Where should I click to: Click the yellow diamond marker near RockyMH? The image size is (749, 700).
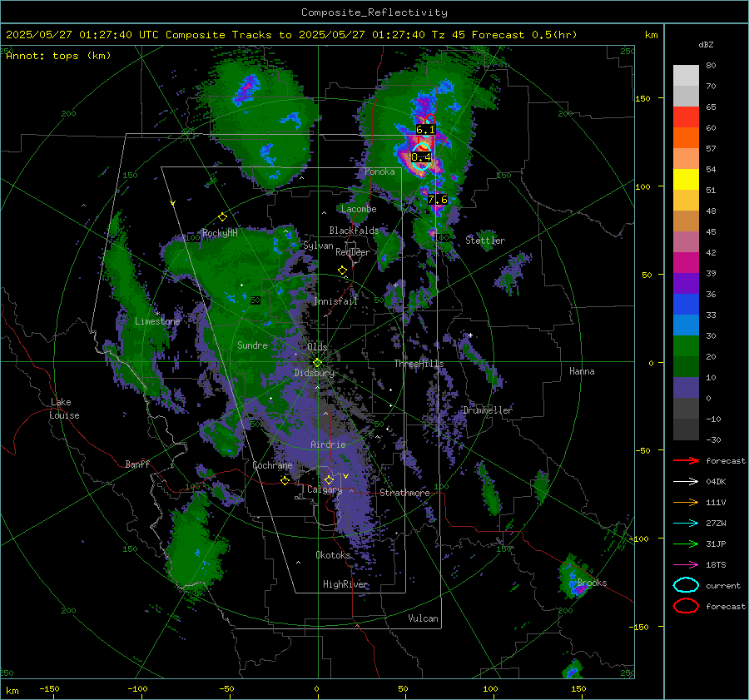click(222, 217)
